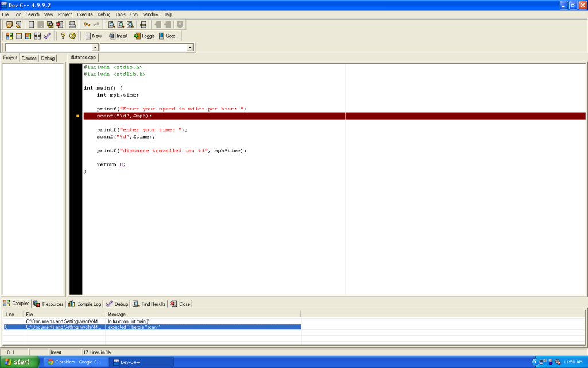Image resolution: width=588 pixels, height=368 pixels.
Task: Switch to the Classes tab in sidebar
Action: [29, 58]
